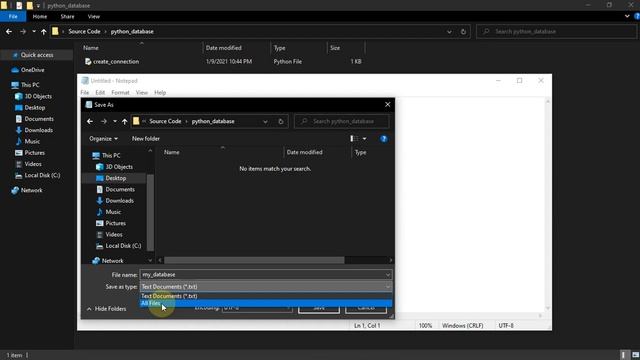Screen dimensions: 640x360
Task: Select Quick access in Explorer sidebar
Action: (x=33, y=55)
